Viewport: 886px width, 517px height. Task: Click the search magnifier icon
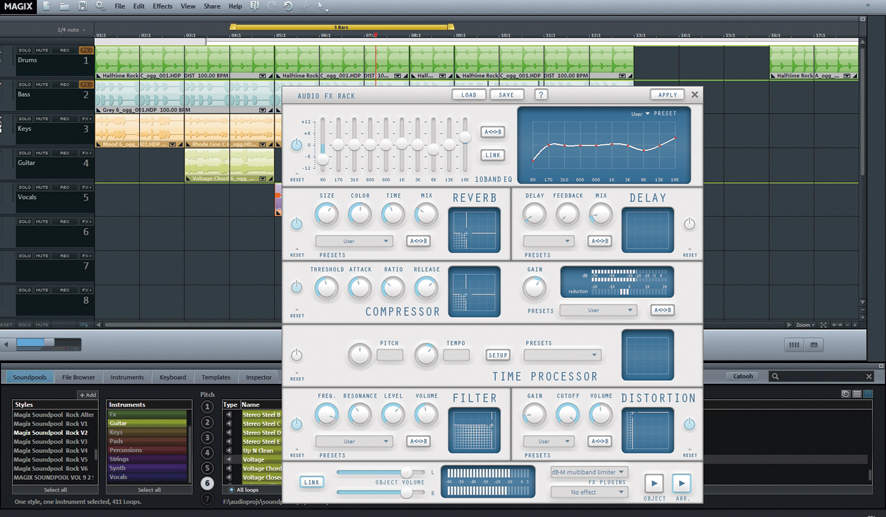point(775,376)
